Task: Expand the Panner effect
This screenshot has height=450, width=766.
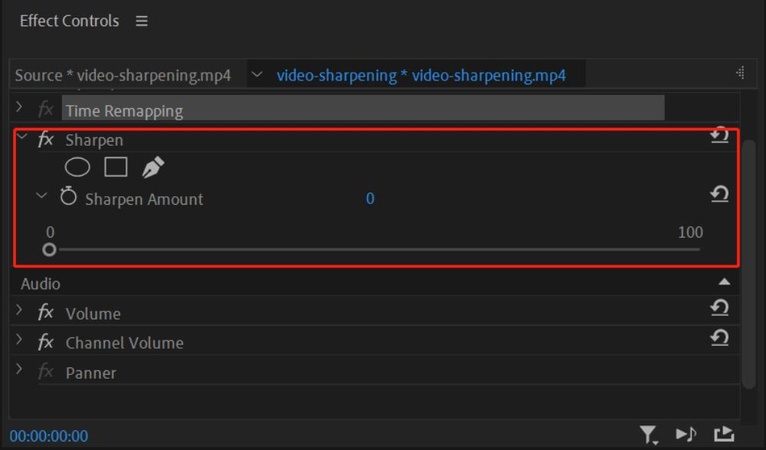Action: [x=19, y=371]
